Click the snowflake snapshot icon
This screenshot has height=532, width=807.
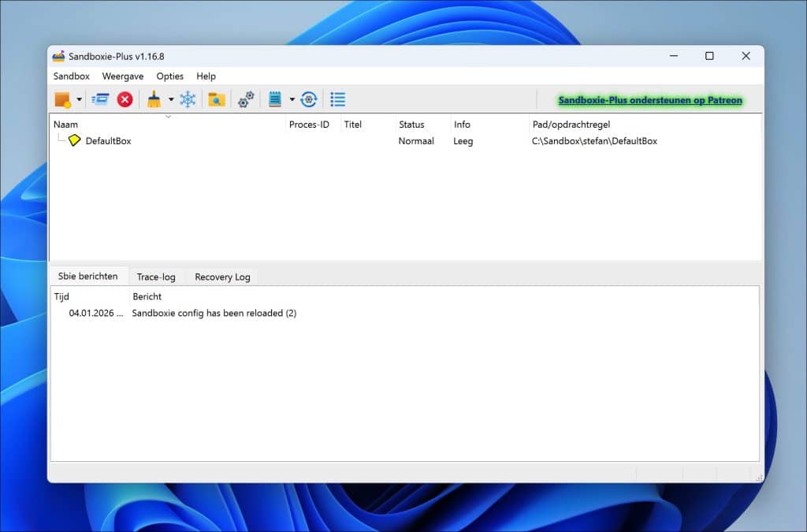pos(188,99)
